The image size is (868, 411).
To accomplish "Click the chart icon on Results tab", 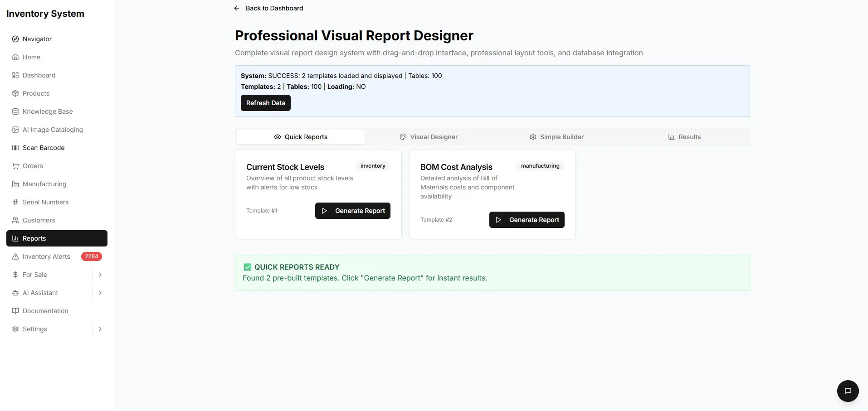I will coord(672,137).
